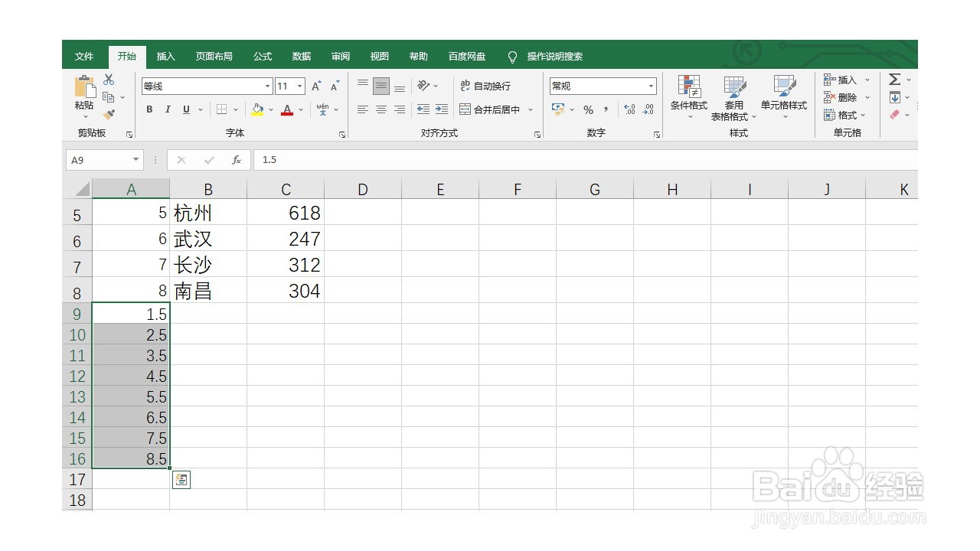Increase the indent level
Screen dimensions: 980x551
[x=442, y=109]
